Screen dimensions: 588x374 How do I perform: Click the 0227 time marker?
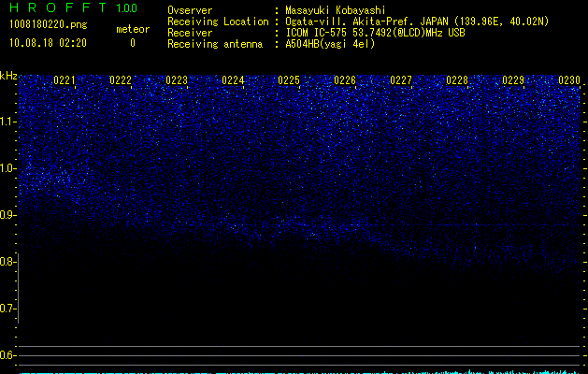[x=401, y=80]
